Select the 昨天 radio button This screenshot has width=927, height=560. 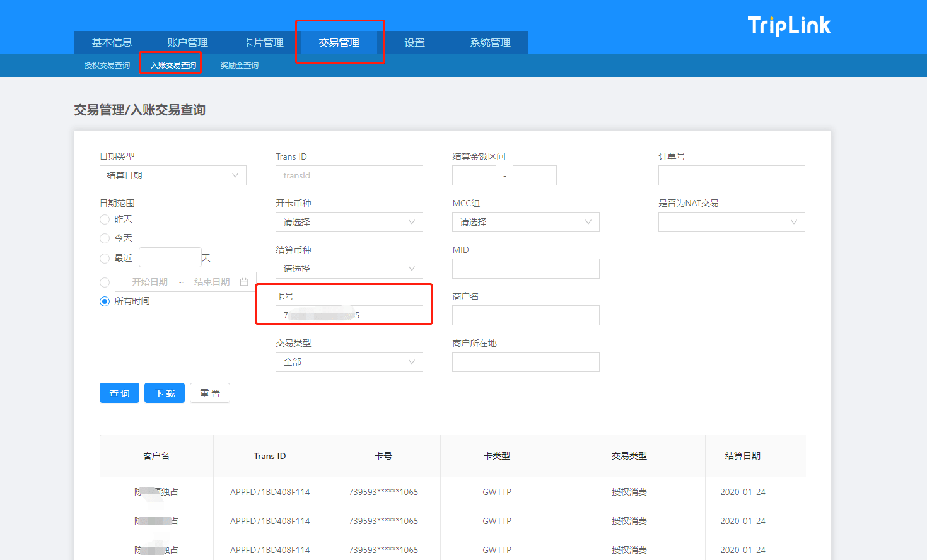pyautogui.click(x=105, y=219)
